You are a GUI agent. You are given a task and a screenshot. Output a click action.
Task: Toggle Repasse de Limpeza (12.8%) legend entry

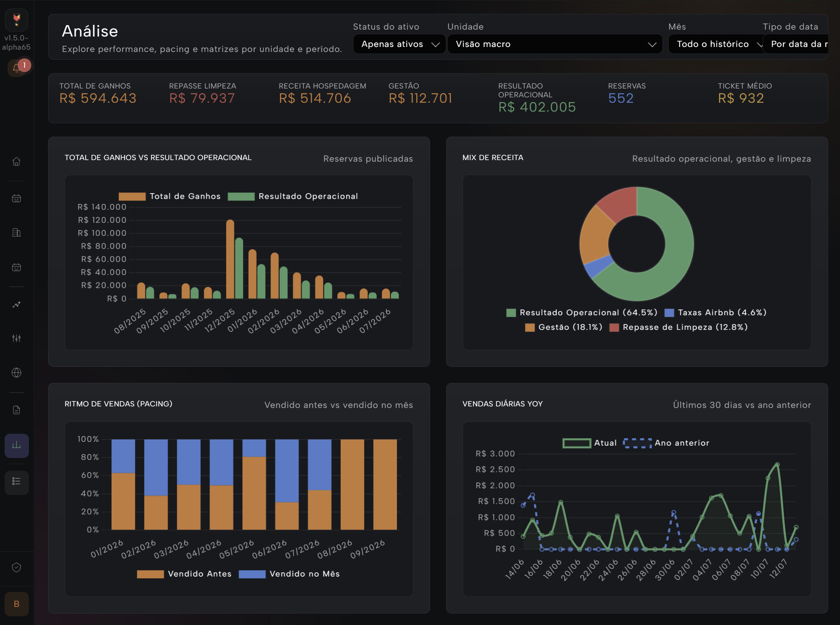click(x=679, y=327)
